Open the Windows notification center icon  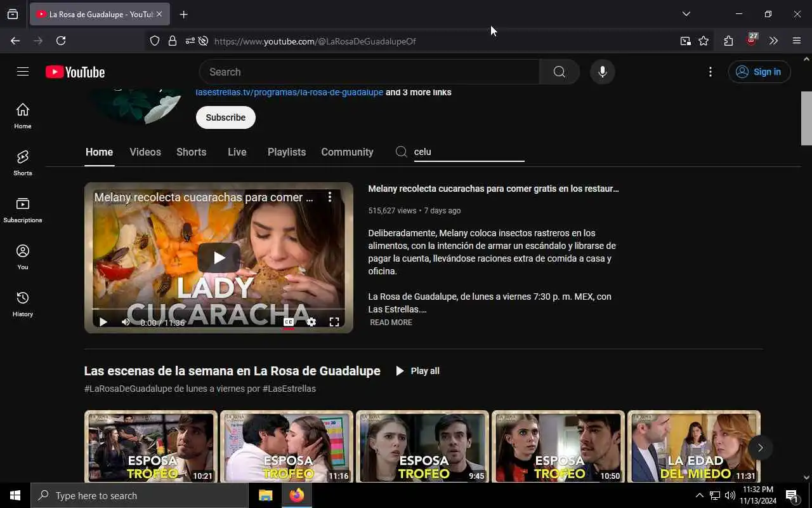point(792,495)
